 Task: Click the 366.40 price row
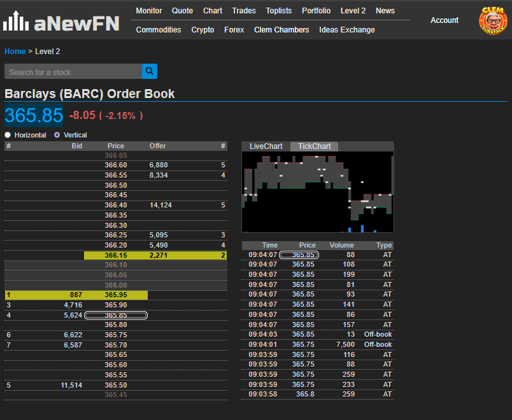tap(116, 206)
